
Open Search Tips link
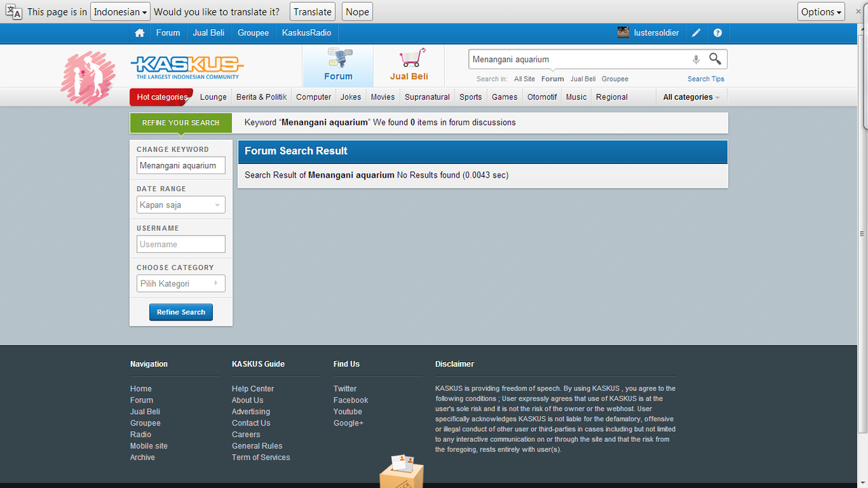(x=706, y=79)
